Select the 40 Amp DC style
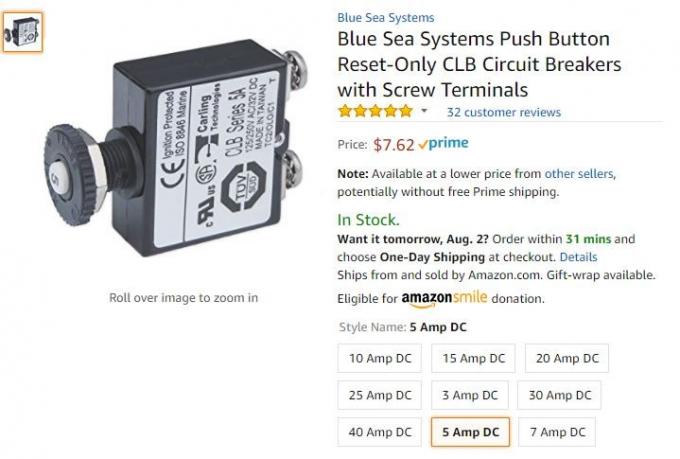The width and height of the screenshot is (680, 459). 380,432
